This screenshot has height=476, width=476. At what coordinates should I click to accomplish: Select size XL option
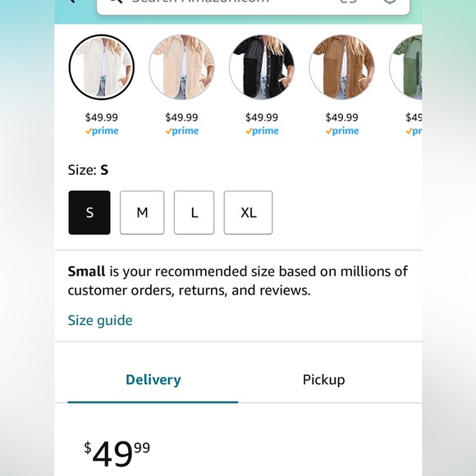coord(249,213)
